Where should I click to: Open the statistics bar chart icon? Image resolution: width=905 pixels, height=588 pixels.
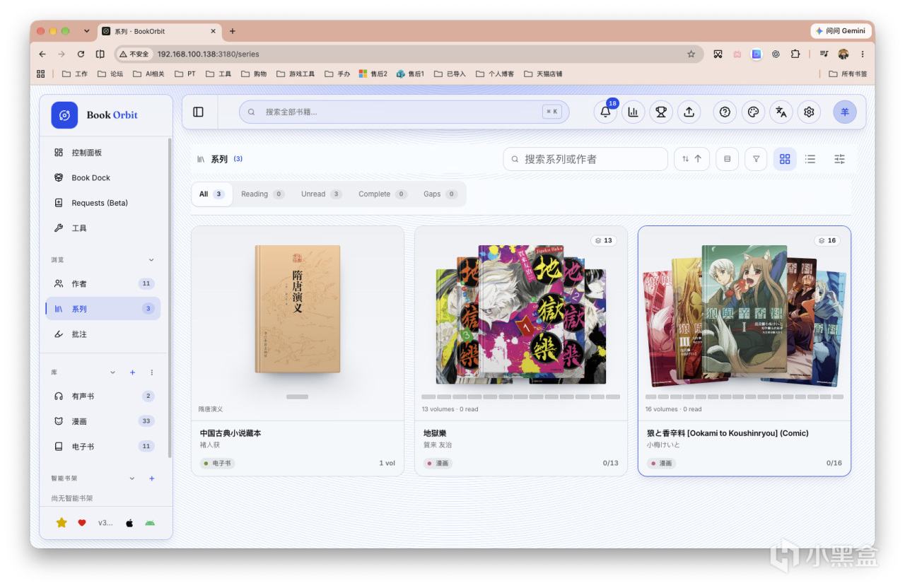click(x=633, y=112)
